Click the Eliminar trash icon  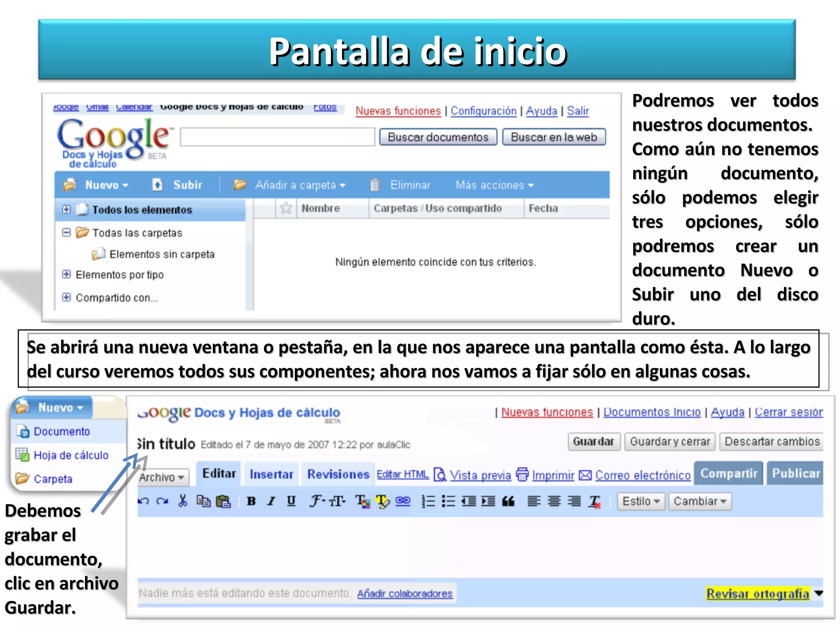375,185
